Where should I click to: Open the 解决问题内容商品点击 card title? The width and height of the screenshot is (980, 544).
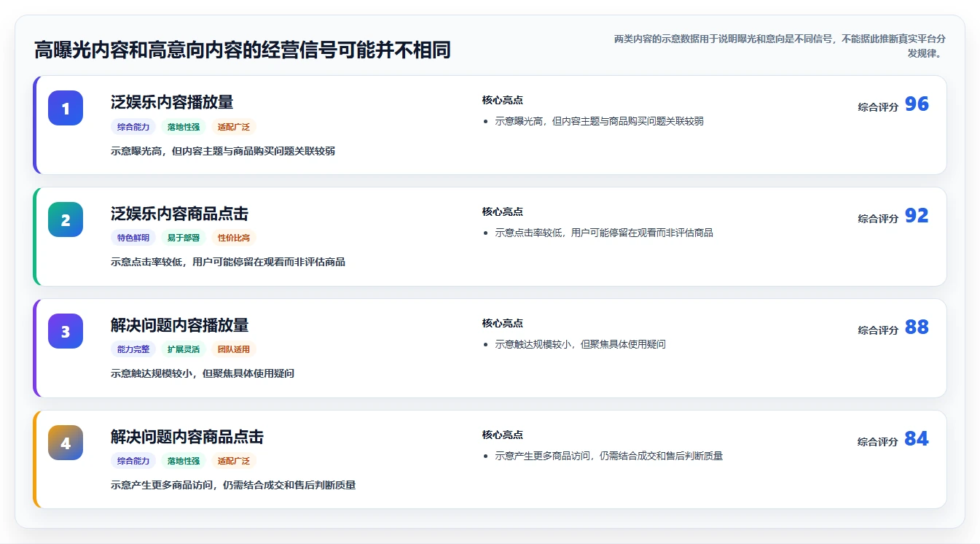coord(187,437)
